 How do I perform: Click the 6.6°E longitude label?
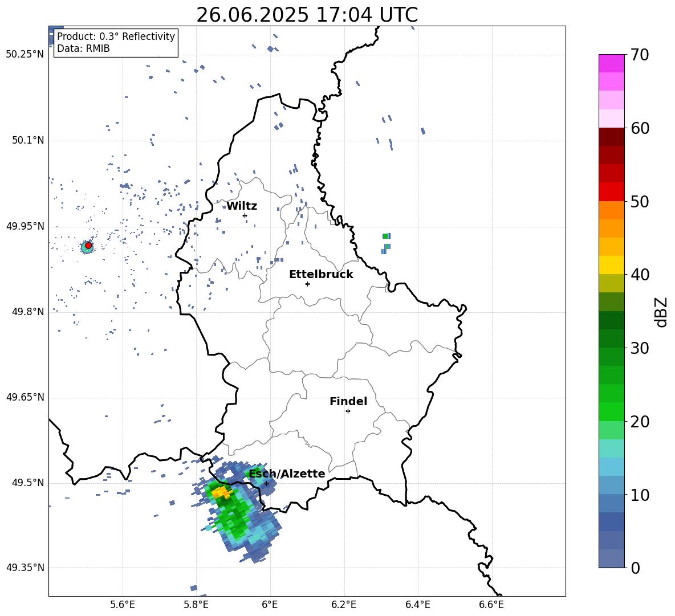click(491, 605)
